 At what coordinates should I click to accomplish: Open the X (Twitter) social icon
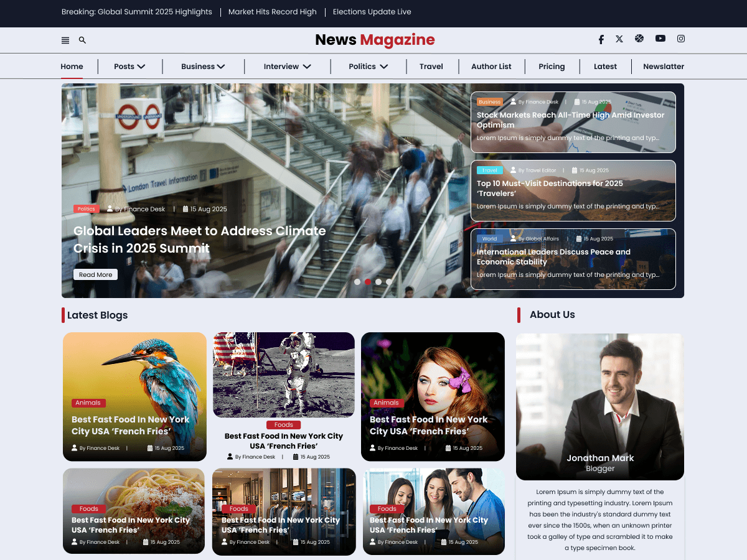click(x=619, y=39)
